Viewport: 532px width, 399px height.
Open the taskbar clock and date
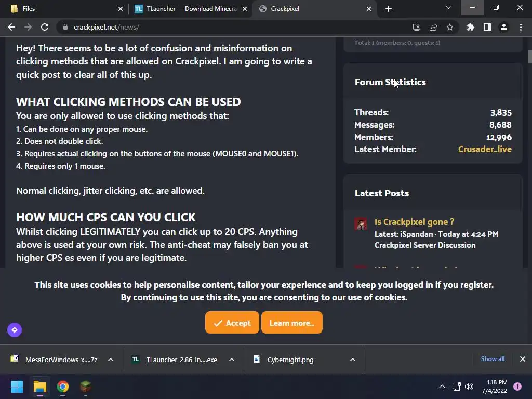tap(495, 387)
